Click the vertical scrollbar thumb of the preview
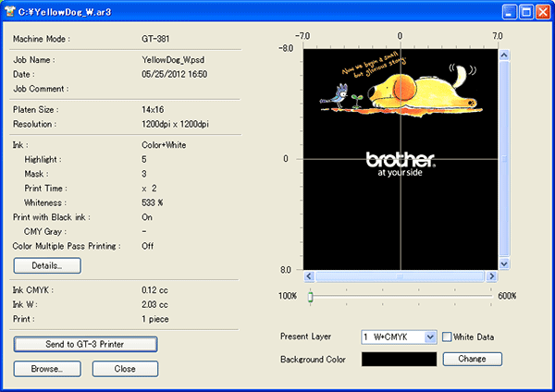Image resolution: width=555 pixels, height=392 pixels. pos(504,157)
